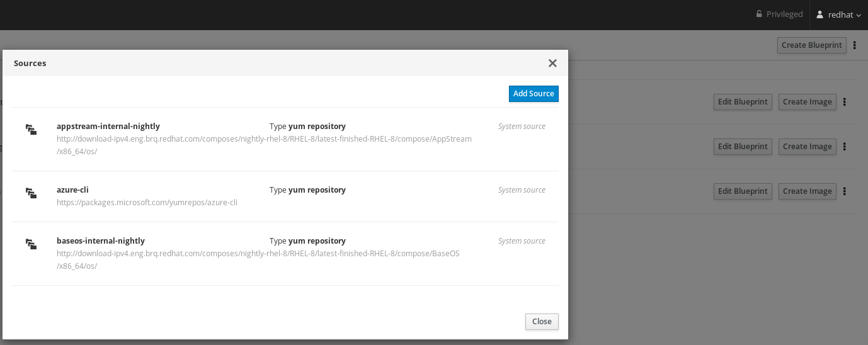Open kebab menu for third blueprint row

tap(845, 191)
